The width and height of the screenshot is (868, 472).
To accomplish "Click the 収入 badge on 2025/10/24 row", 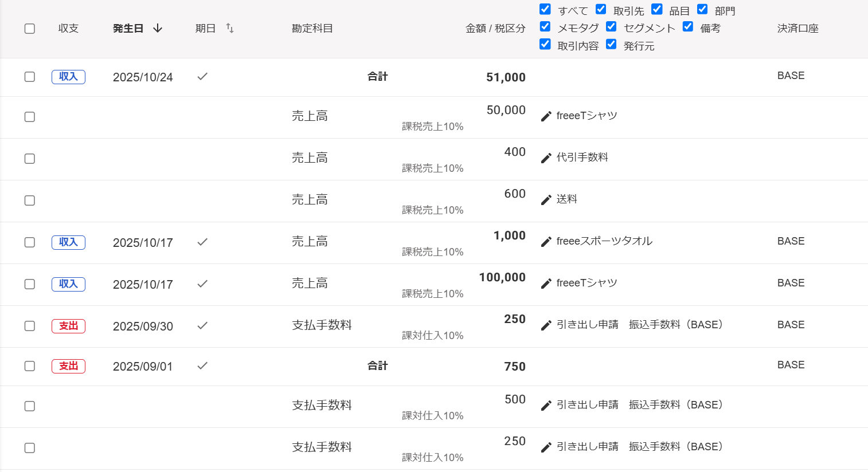I will (68, 77).
